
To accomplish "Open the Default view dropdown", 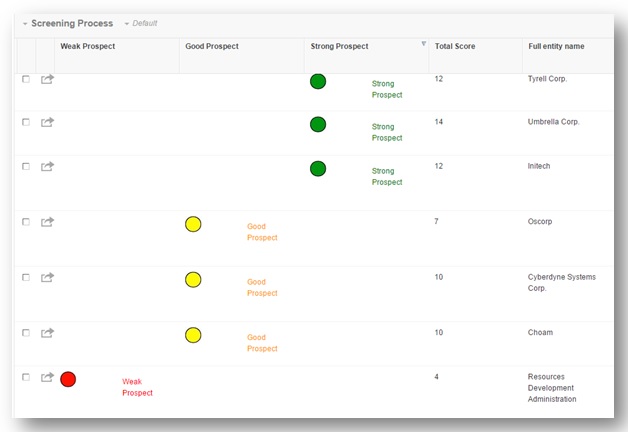I will coord(141,23).
